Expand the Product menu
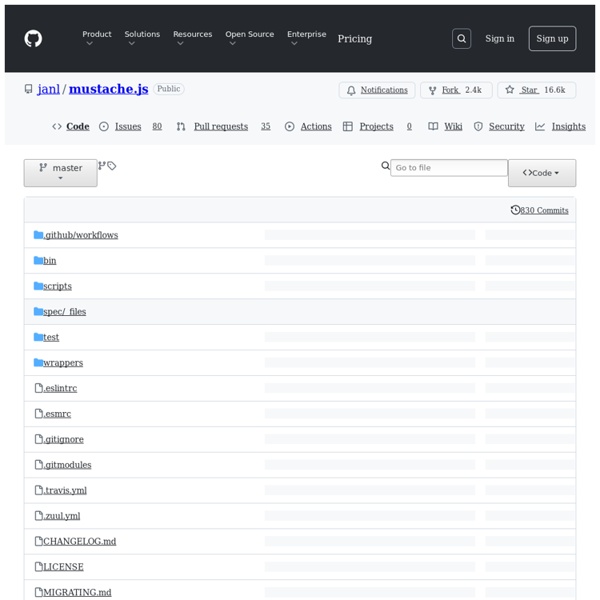This screenshot has height=600, width=600. pos(96,38)
